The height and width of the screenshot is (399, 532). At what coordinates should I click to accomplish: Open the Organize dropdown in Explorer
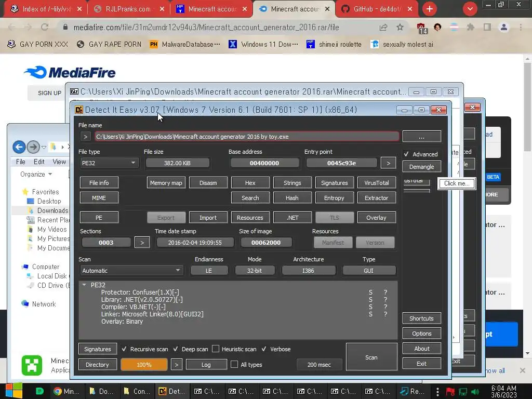tap(36, 174)
